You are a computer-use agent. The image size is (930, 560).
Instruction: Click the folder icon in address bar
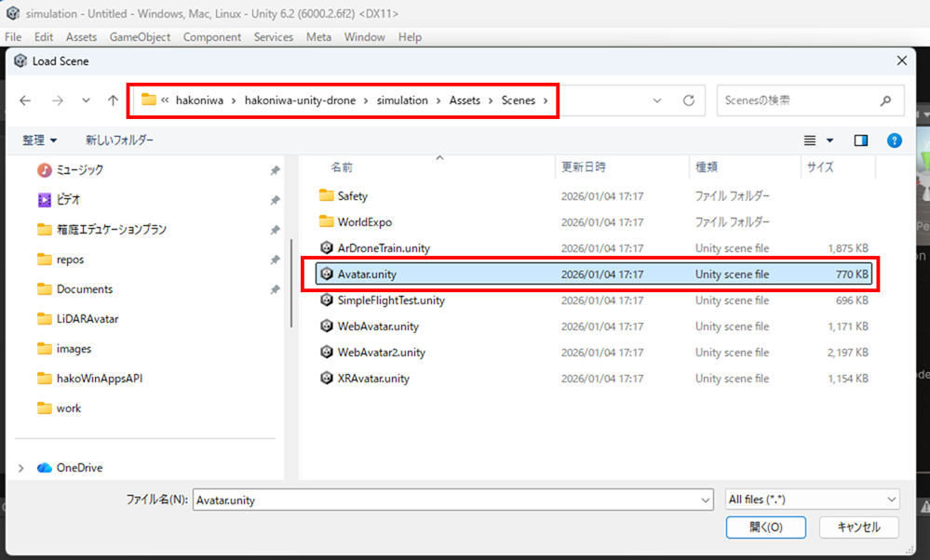pyautogui.click(x=148, y=100)
